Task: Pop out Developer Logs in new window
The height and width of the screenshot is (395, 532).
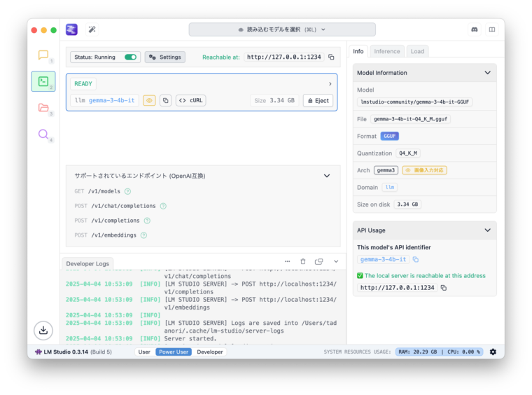Action: point(318,261)
